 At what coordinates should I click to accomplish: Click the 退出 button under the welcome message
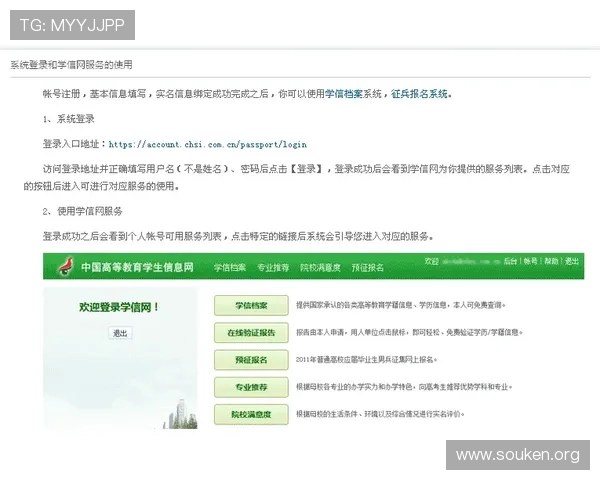120,333
